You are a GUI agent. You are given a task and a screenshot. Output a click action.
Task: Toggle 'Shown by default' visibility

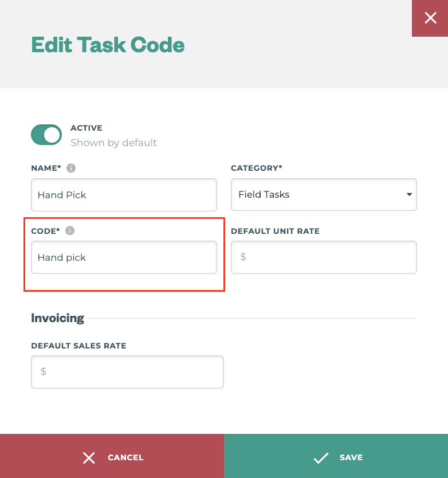point(46,134)
